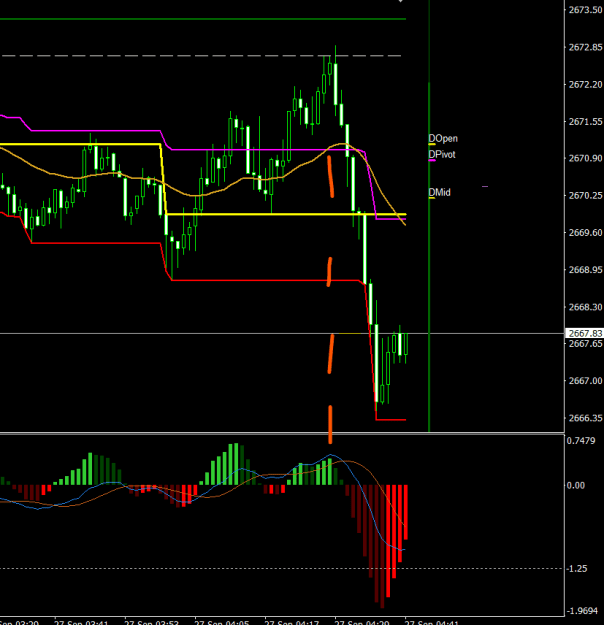604x625 pixels.
Task: Click the -1.25 indicator level label
Action: point(576,569)
